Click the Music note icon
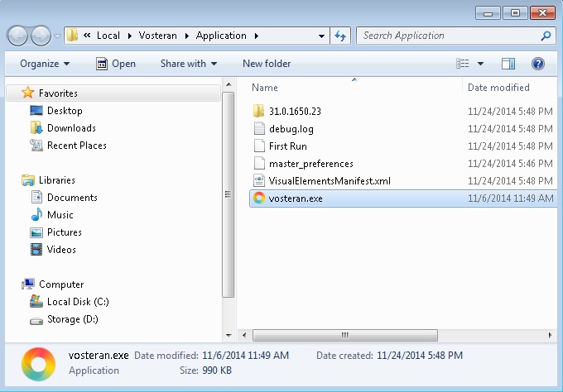The height and width of the screenshot is (392, 563). pos(36,214)
